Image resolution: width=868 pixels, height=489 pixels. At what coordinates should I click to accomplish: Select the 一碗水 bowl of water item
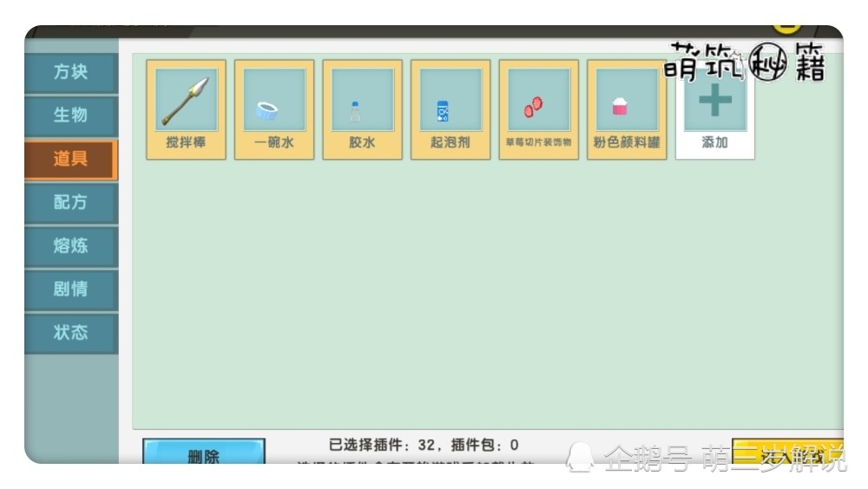(x=274, y=109)
